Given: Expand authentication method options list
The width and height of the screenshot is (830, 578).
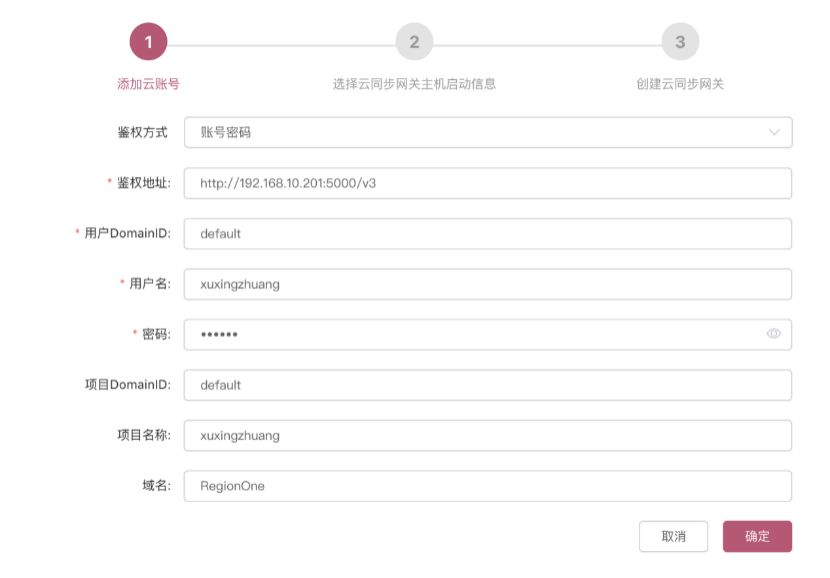Looking at the screenshot, I should pyautogui.click(x=487, y=132).
